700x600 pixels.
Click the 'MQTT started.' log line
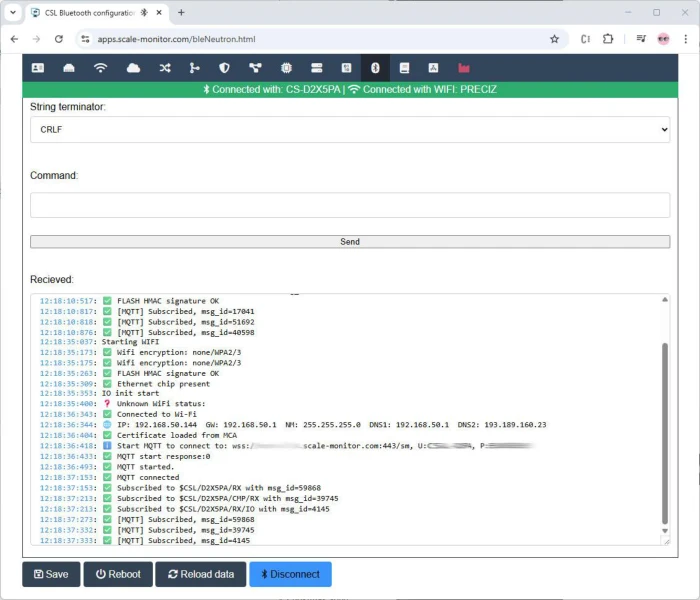tap(107, 467)
